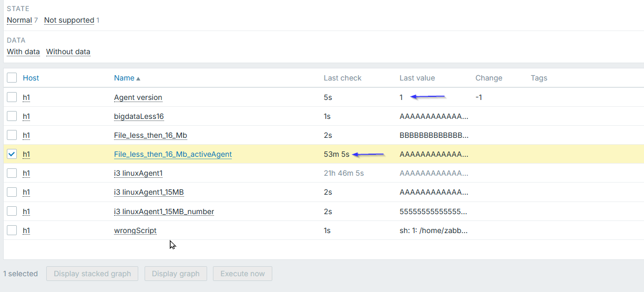Check the select-all checkbox in header
644x292 pixels.
click(x=12, y=78)
